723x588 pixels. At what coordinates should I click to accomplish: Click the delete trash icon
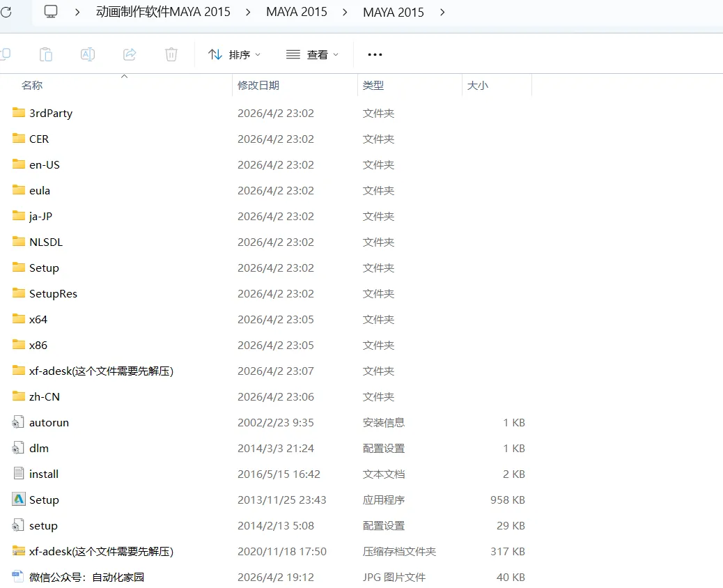pyautogui.click(x=171, y=54)
